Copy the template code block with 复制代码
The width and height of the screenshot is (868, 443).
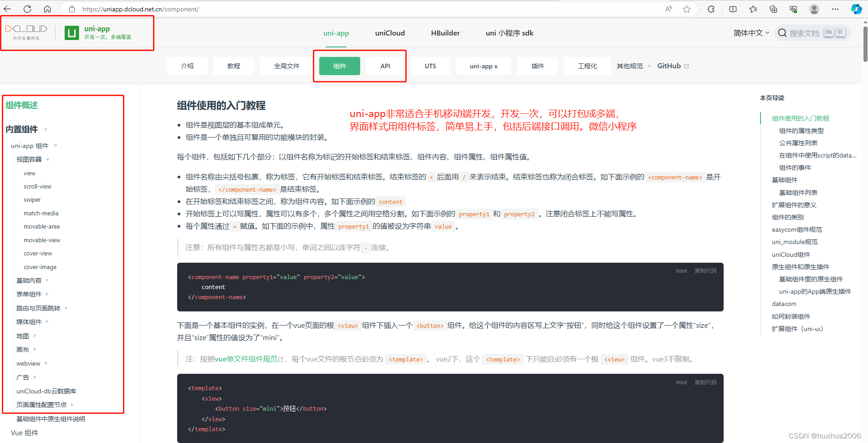point(705,382)
